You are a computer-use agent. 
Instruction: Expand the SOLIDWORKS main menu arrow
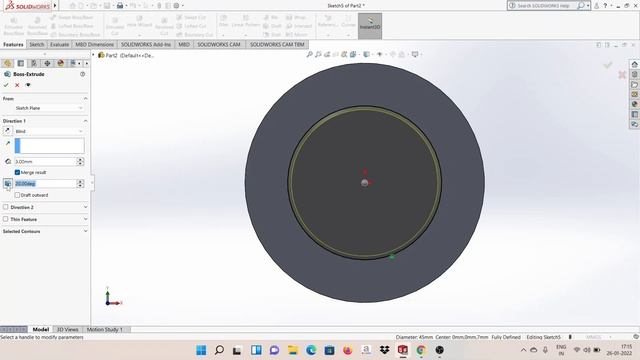pyautogui.click(x=55, y=6)
